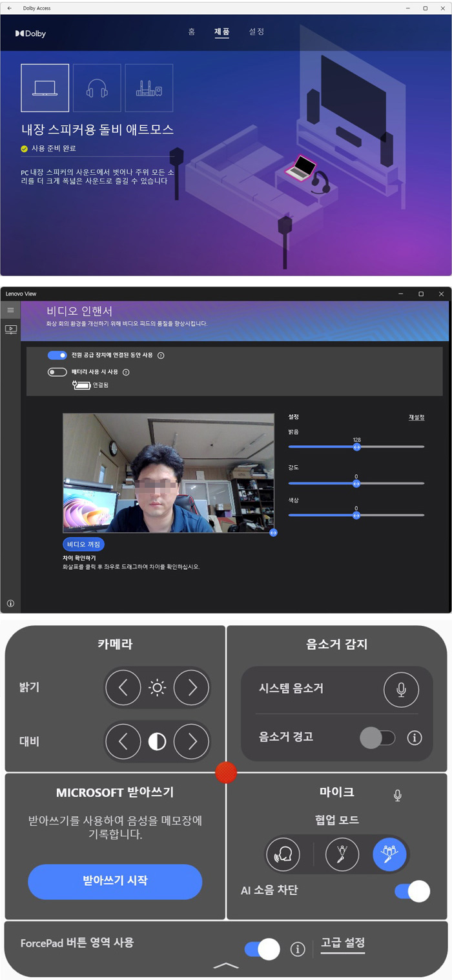Image resolution: width=452 pixels, height=980 pixels.
Task: Click the 연결됨 battery status text
Action: [x=101, y=385]
